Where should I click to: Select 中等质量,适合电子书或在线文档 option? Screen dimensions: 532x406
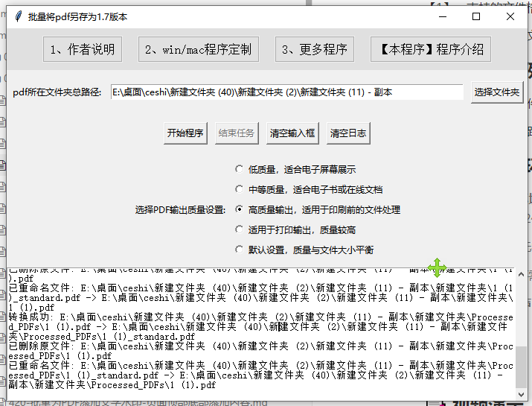click(x=309, y=189)
